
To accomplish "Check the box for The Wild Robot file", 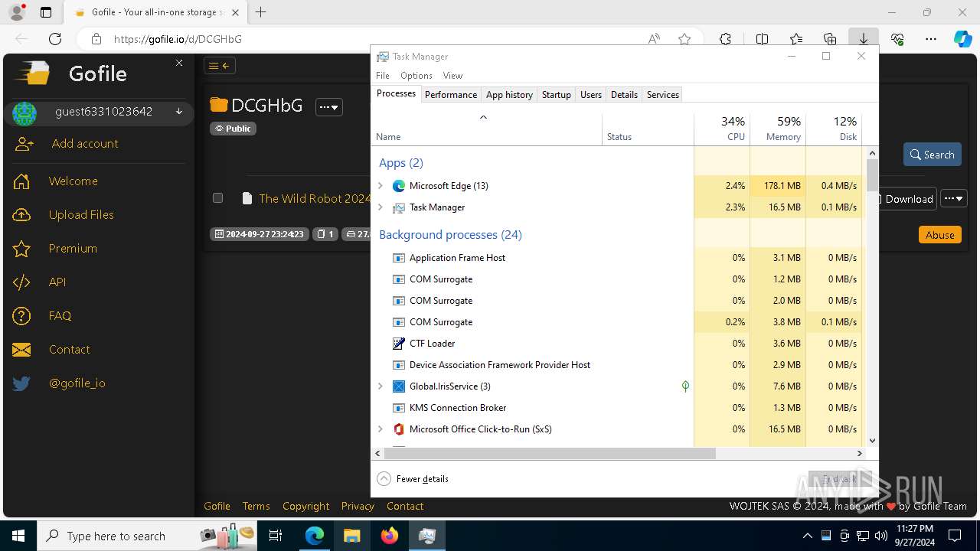I will tap(217, 198).
